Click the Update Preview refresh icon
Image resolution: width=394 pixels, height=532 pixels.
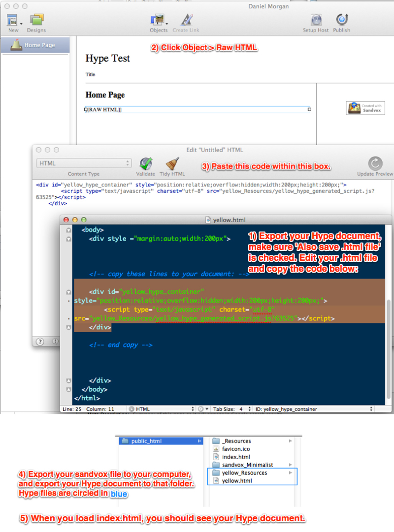(375, 163)
